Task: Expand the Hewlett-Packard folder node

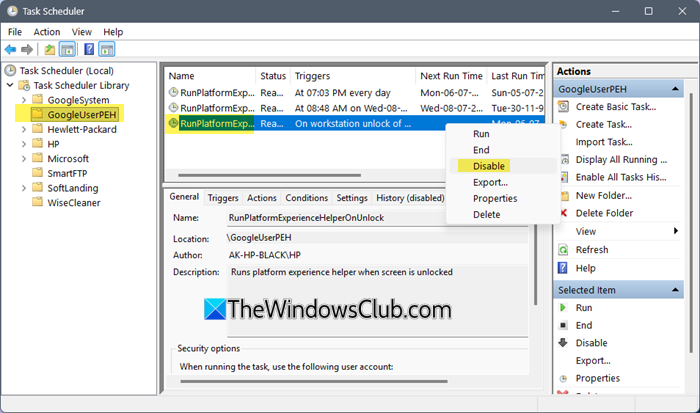Action: click(x=24, y=129)
